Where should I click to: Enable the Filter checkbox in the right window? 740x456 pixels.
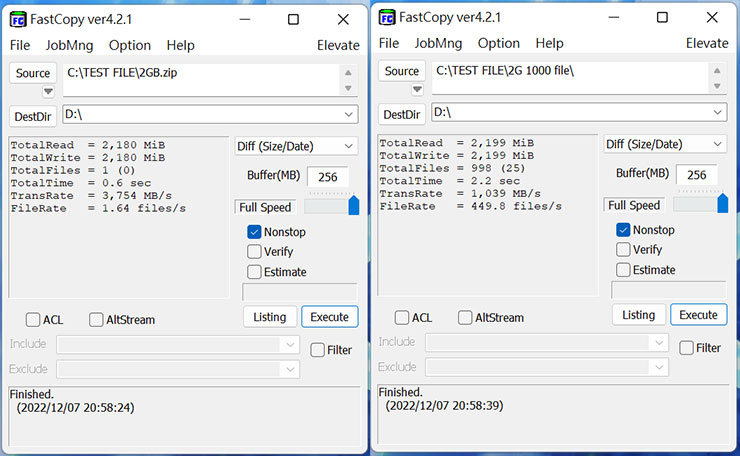pos(686,348)
